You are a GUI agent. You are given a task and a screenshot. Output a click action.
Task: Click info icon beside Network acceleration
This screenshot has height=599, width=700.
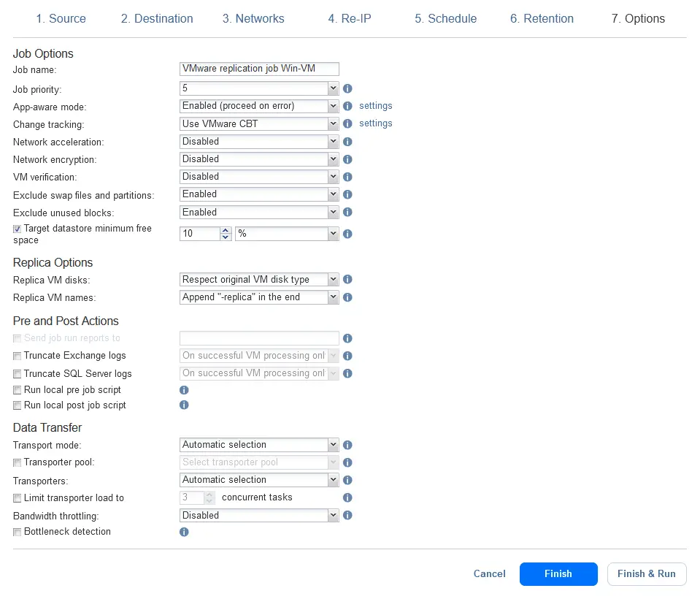(347, 142)
